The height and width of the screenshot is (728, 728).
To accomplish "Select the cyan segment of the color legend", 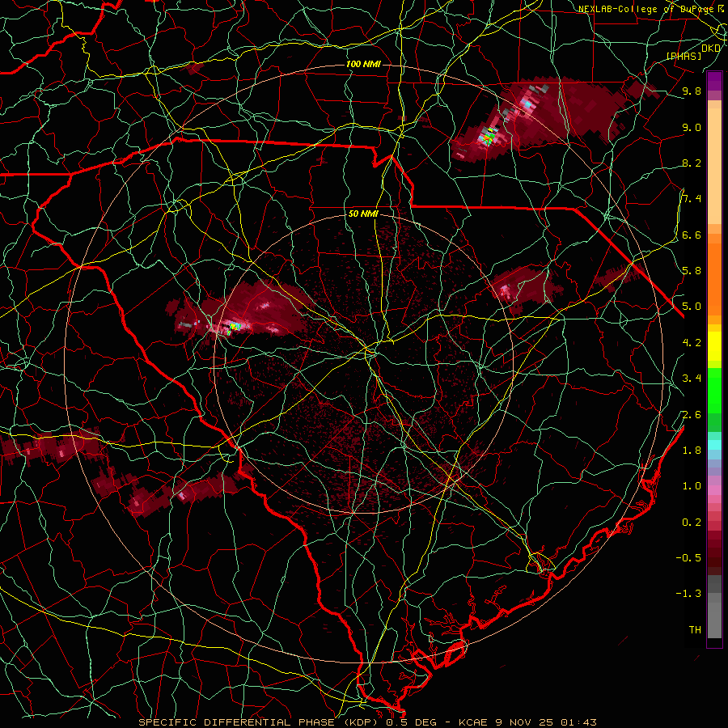I will [x=714, y=444].
